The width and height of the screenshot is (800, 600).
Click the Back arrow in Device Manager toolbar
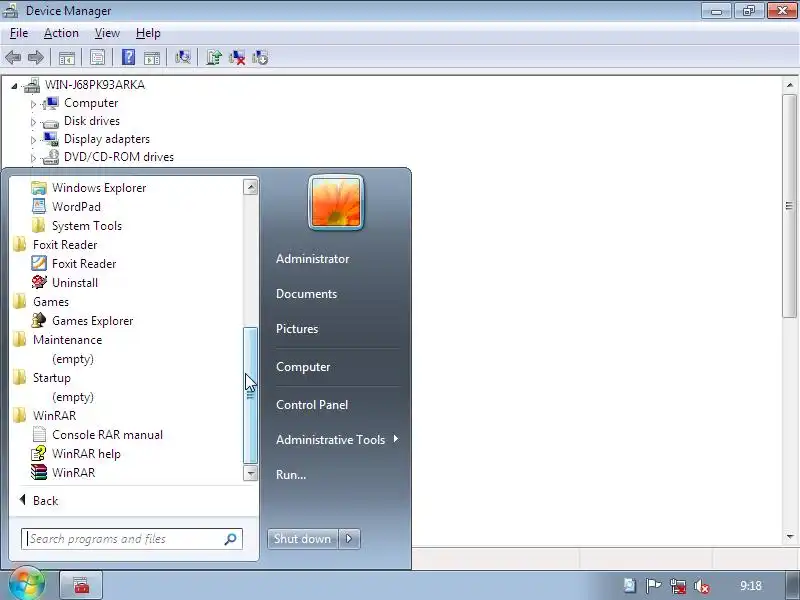pos(13,57)
